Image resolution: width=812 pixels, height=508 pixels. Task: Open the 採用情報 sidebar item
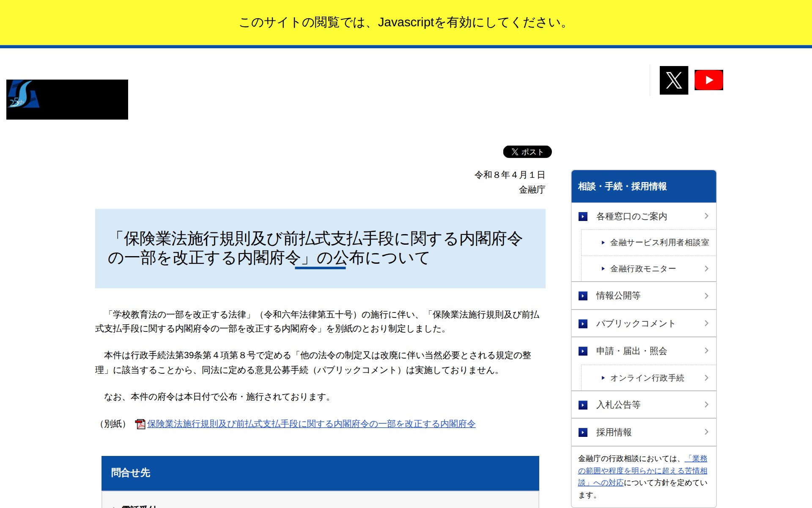point(614,432)
